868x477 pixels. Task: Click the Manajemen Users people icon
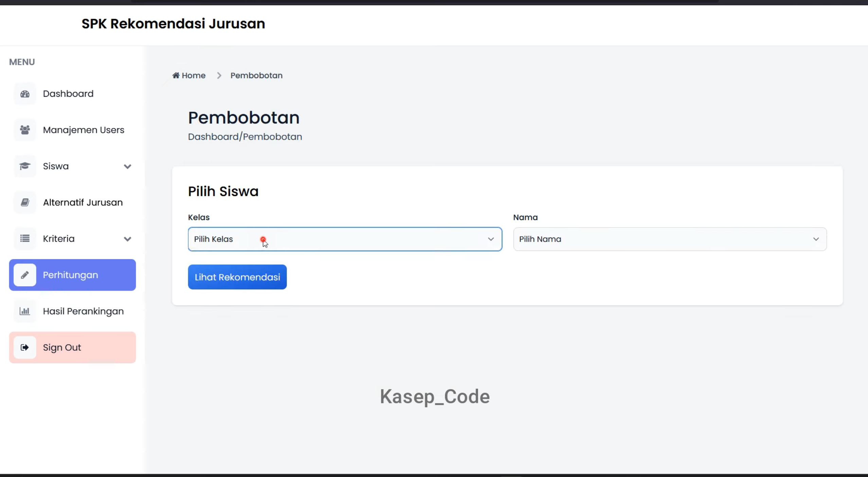(25, 130)
